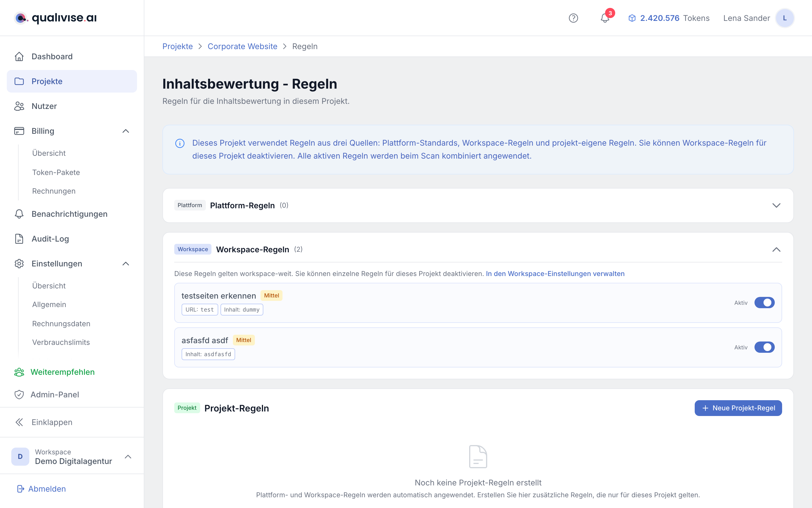Click the Einklappen double-chevron icon
This screenshot has width=812, height=508.
pyautogui.click(x=19, y=422)
